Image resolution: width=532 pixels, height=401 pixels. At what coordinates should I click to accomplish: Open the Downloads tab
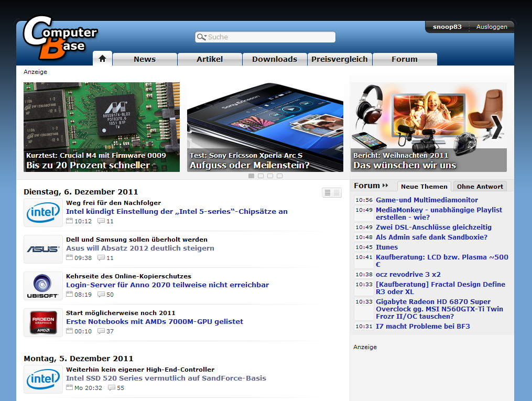click(x=275, y=59)
